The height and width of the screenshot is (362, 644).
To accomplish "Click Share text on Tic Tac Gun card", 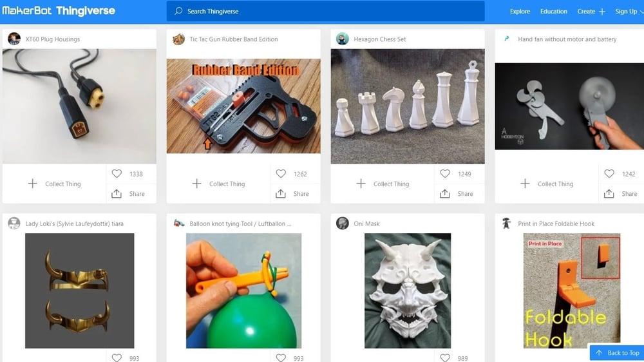I will pyautogui.click(x=301, y=194).
